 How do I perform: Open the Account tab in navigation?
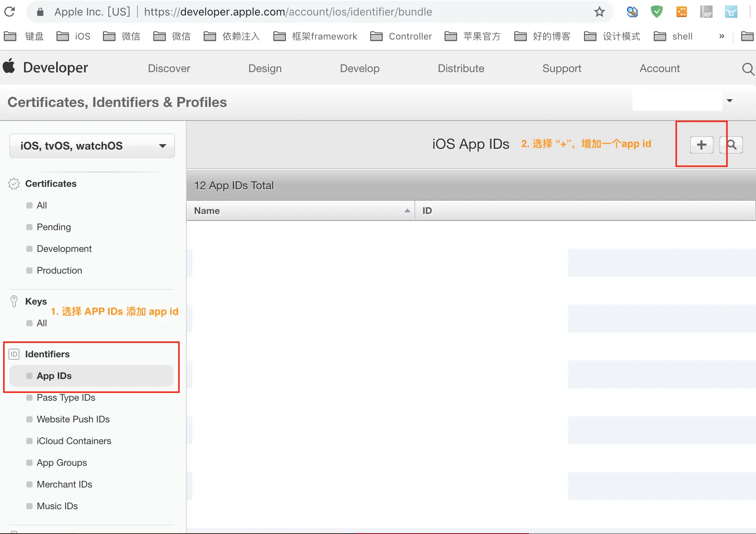click(x=659, y=69)
